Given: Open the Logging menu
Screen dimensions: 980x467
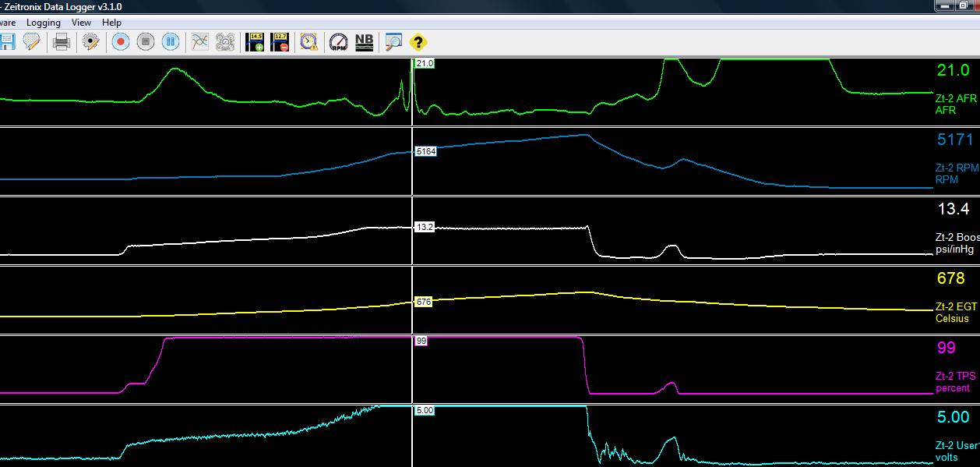Looking at the screenshot, I should [44, 23].
